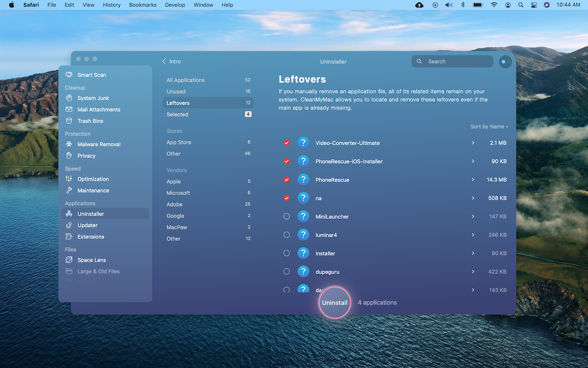Expand the na row chevron
Viewport: 588px width, 368px height.
[473, 198]
